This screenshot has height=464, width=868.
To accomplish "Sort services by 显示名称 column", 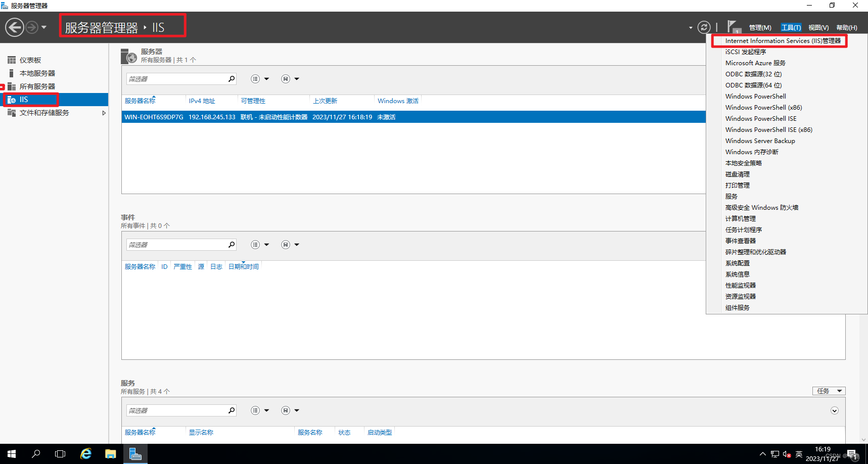I will point(201,433).
